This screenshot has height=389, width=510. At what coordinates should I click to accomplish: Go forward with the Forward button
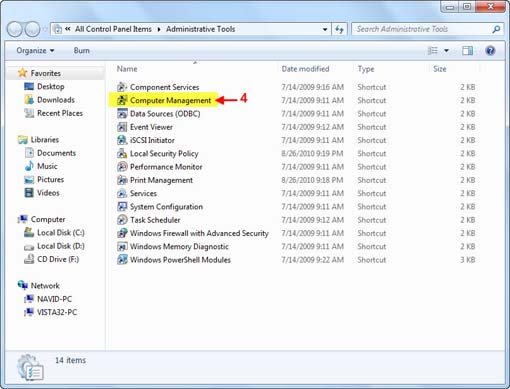32,29
